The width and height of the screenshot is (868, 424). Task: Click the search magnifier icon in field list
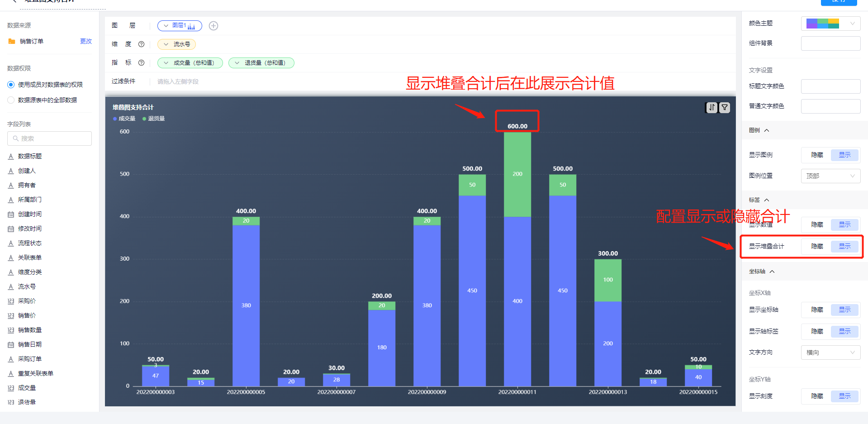[16, 138]
